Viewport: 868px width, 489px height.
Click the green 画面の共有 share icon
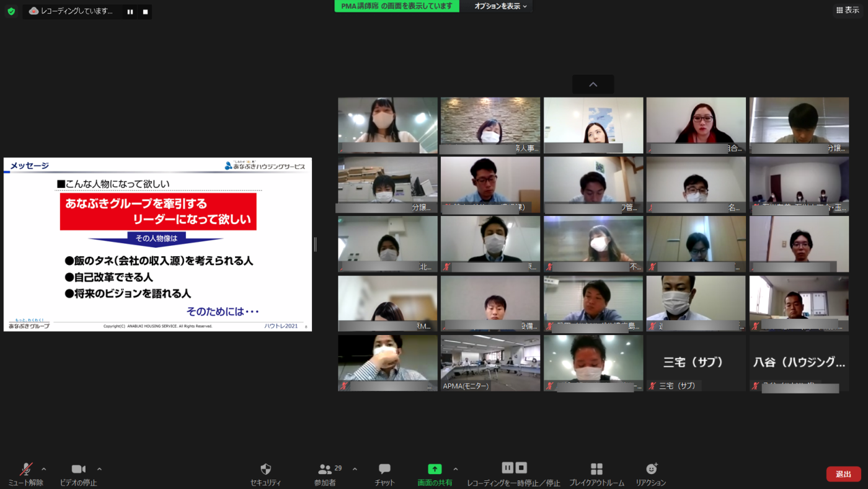435,470
